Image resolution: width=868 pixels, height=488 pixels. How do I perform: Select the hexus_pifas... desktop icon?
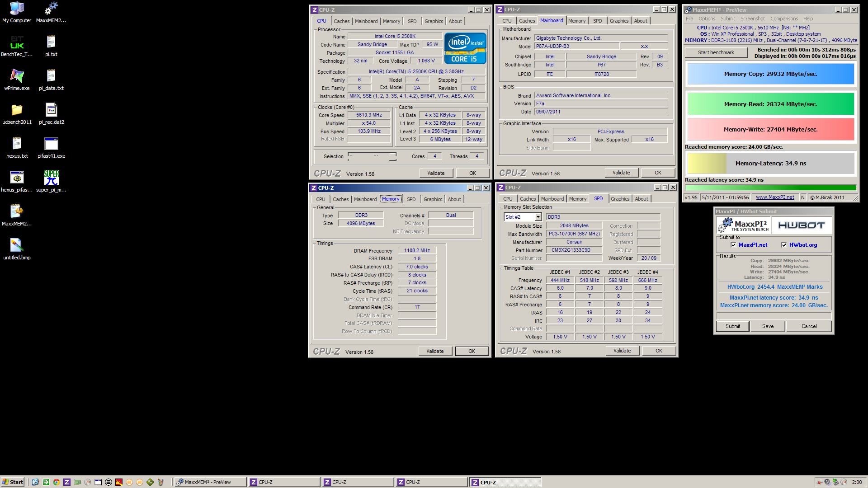coord(17,182)
